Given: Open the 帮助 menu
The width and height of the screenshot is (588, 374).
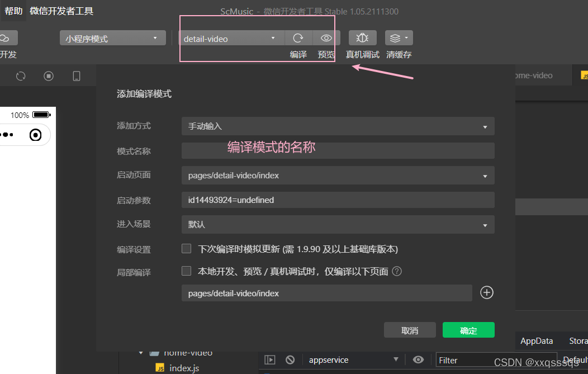Looking at the screenshot, I should pyautogui.click(x=13, y=11).
